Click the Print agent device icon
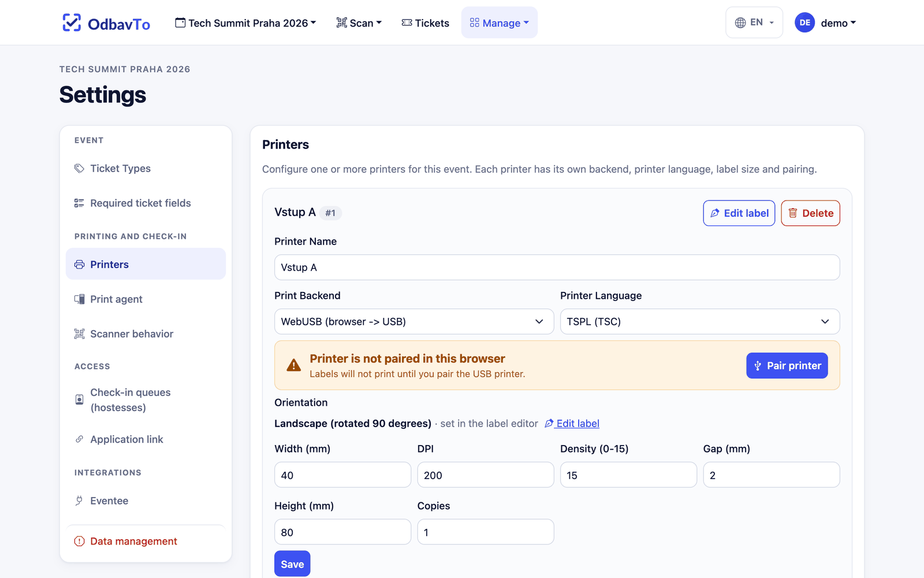Screen dimensions: 924x578 click(79, 299)
